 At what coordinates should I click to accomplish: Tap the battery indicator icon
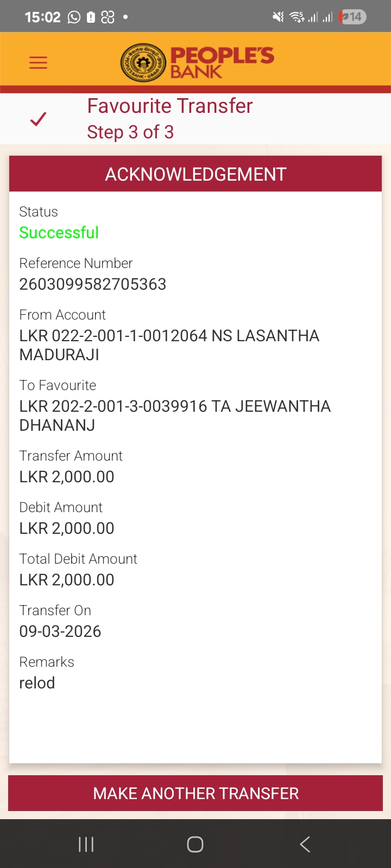pos(354,17)
